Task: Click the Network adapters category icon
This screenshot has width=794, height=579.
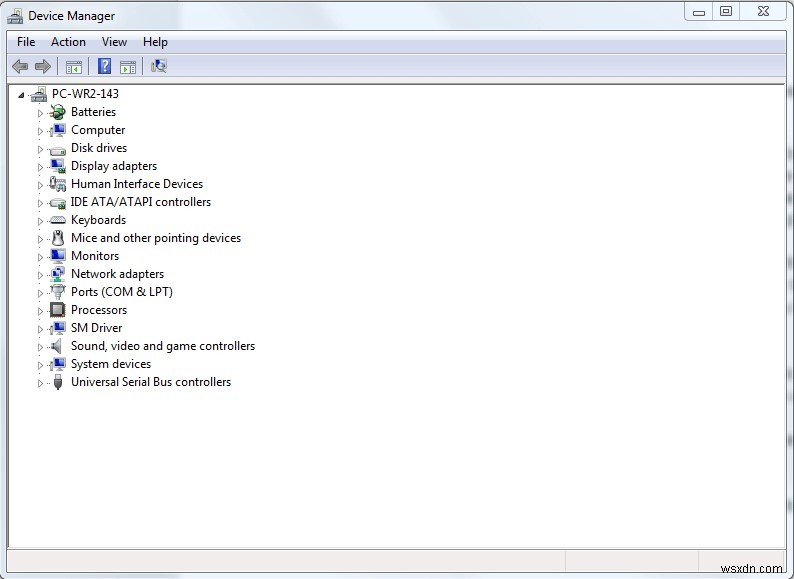Action: point(58,274)
